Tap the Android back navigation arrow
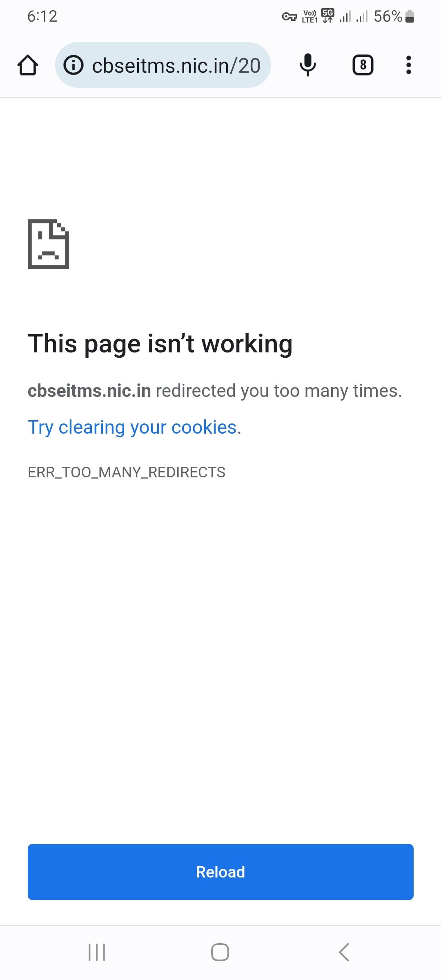Image resolution: width=441 pixels, height=980 pixels. (344, 952)
